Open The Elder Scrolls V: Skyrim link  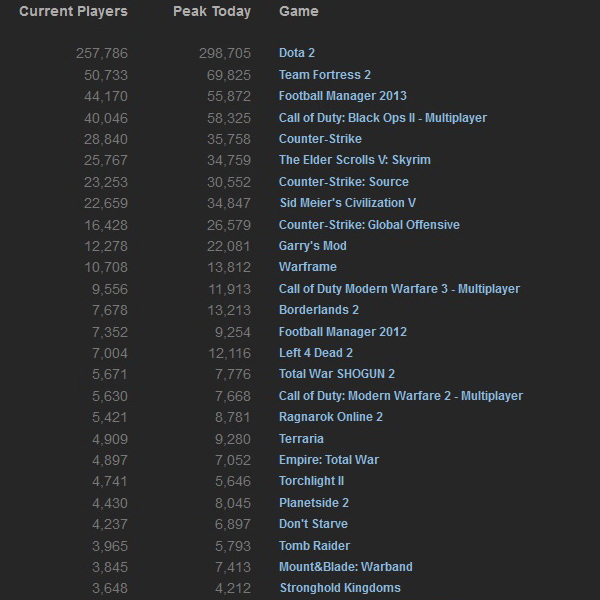pyautogui.click(x=354, y=160)
